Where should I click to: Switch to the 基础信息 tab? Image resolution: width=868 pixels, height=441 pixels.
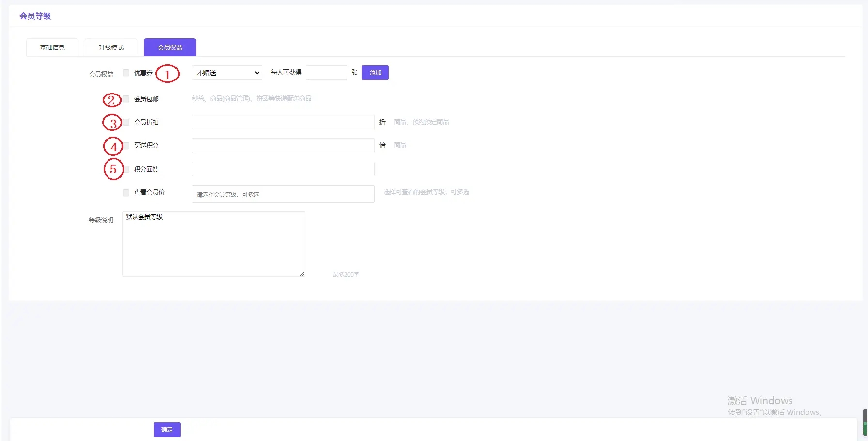(x=52, y=47)
